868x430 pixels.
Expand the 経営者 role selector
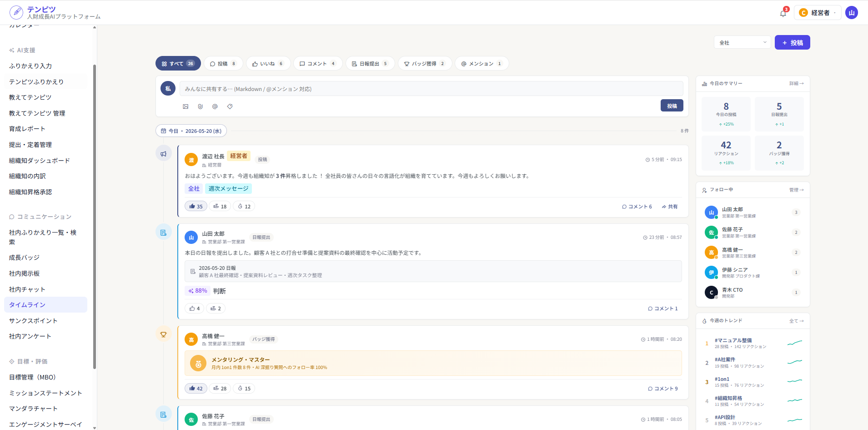(x=818, y=13)
